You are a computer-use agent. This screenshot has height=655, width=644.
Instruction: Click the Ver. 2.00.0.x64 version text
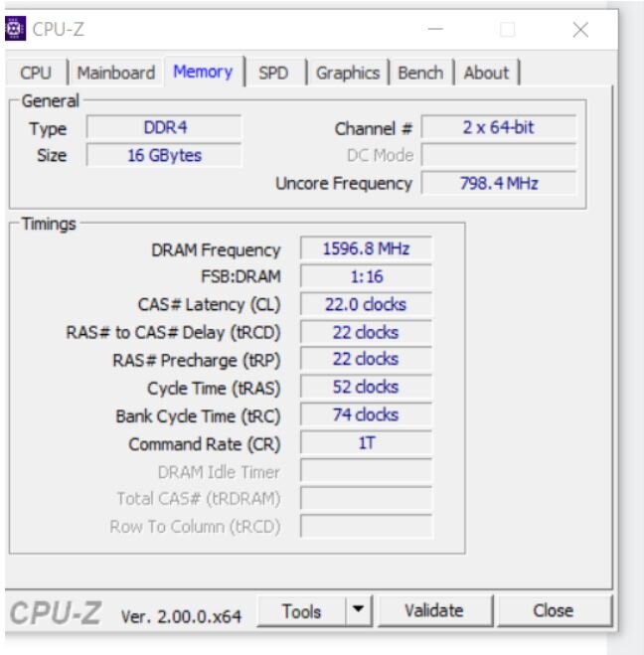tap(181, 616)
